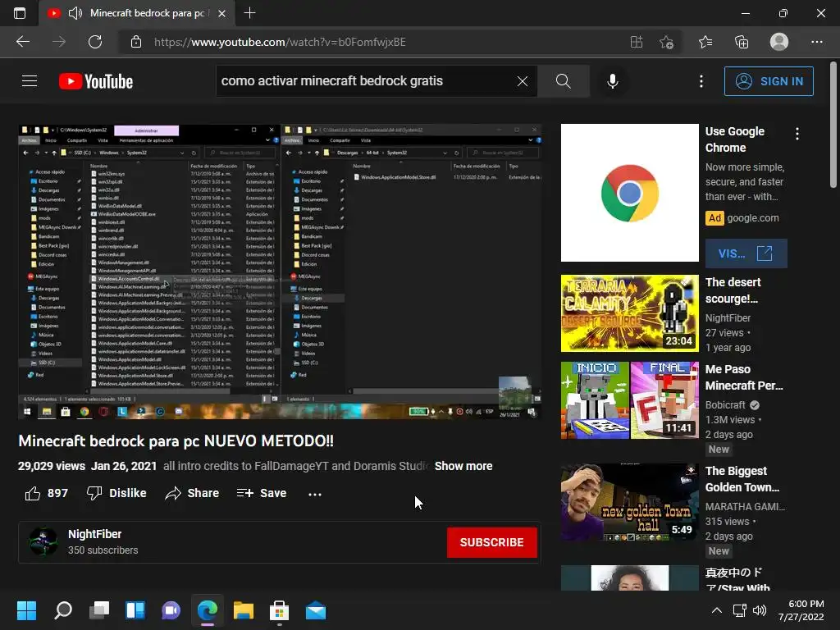Open browser Collections
Viewport: 840px width, 630px height.
point(742,42)
